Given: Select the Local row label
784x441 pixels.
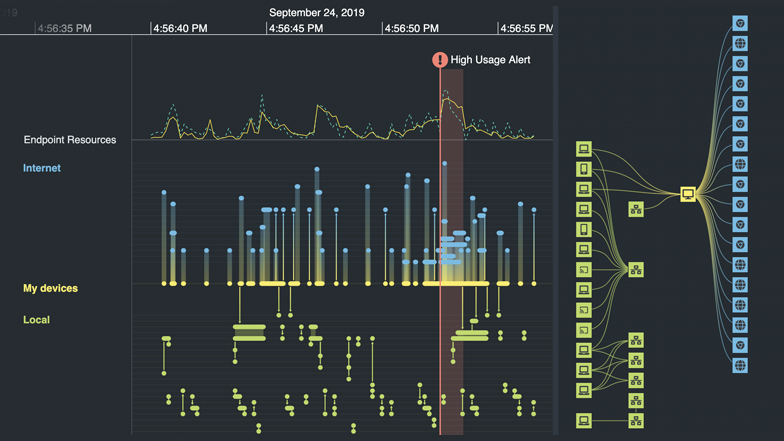Looking at the screenshot, I should pyautogui.click(x=36, y=320).
